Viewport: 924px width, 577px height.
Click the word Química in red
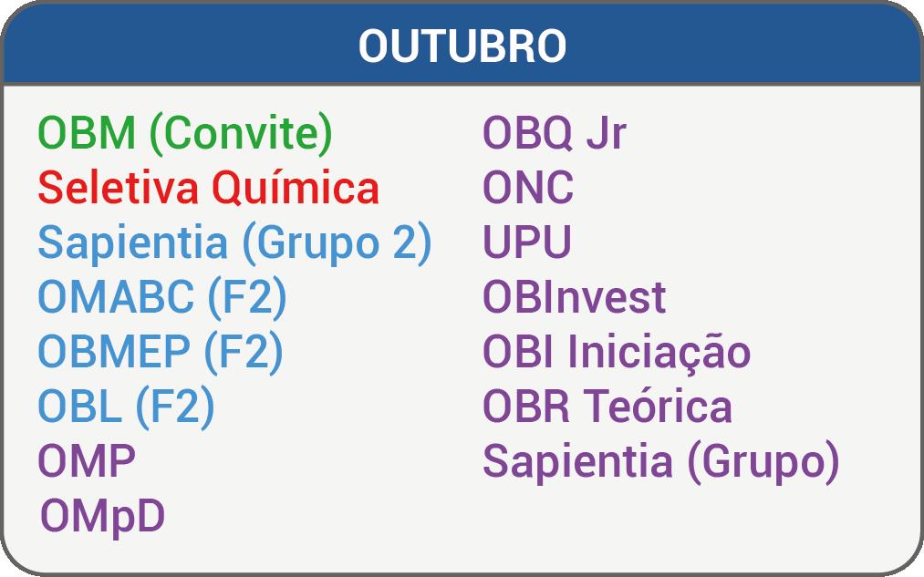pyautogui.click(x=296, y=189)
